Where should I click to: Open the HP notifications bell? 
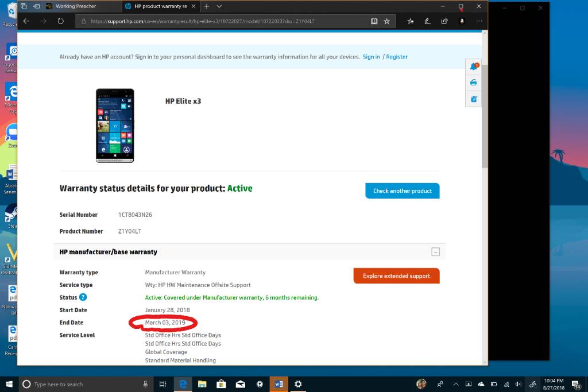tap(474, 67)
